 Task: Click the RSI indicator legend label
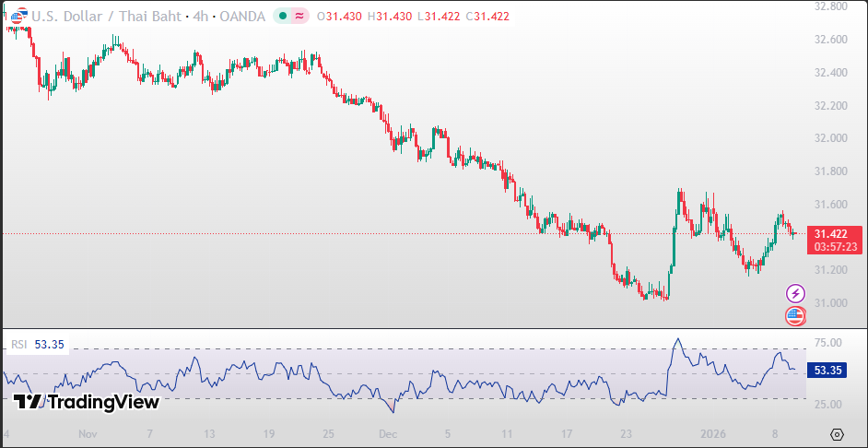19,344
